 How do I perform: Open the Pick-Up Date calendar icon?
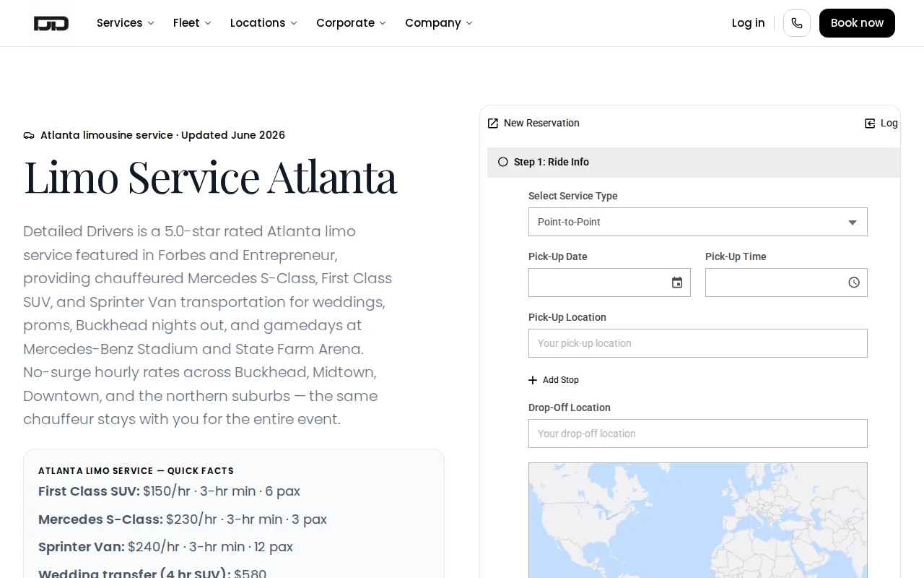click(x=677, y=282)
